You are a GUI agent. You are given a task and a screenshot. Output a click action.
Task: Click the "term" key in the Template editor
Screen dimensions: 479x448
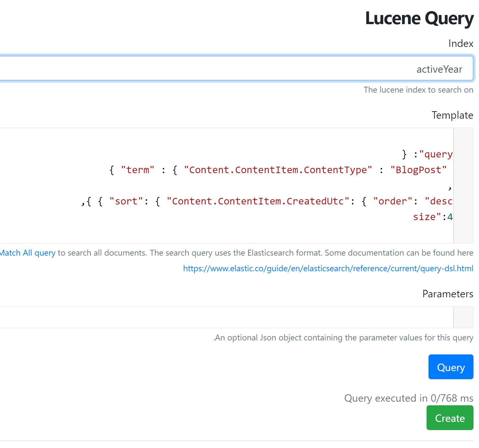point(137,170)
